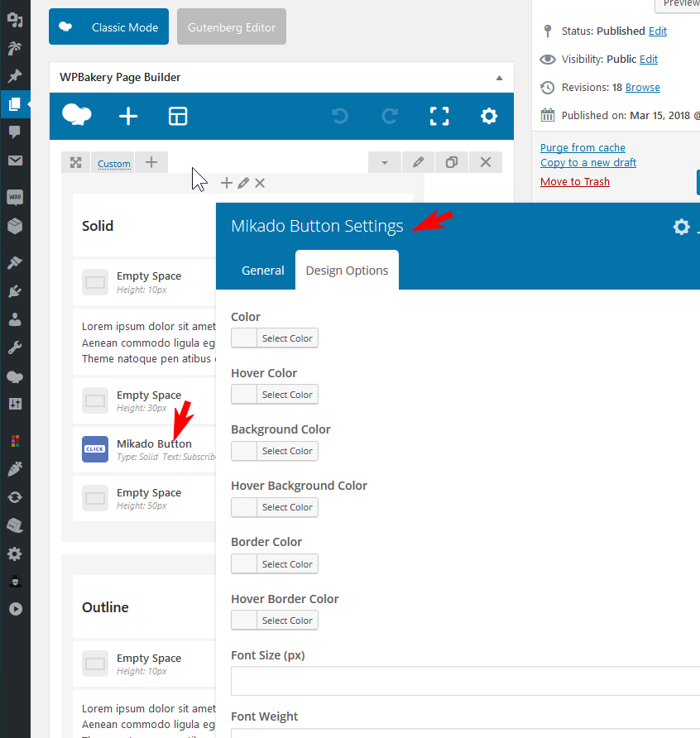Open Comments from the sidebar
Image resolution: width=700 pixels, height=738 pixels.
(x=15, y=132)
